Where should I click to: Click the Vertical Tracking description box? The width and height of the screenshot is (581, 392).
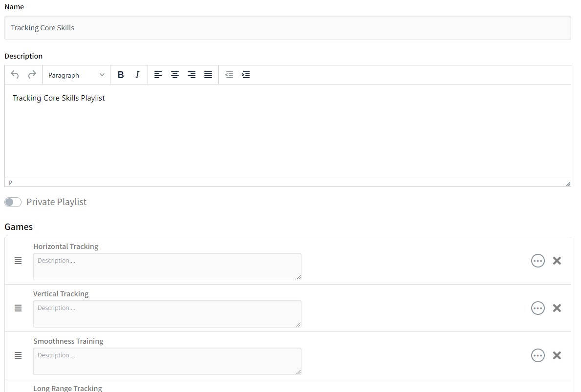tap(167, 313)
